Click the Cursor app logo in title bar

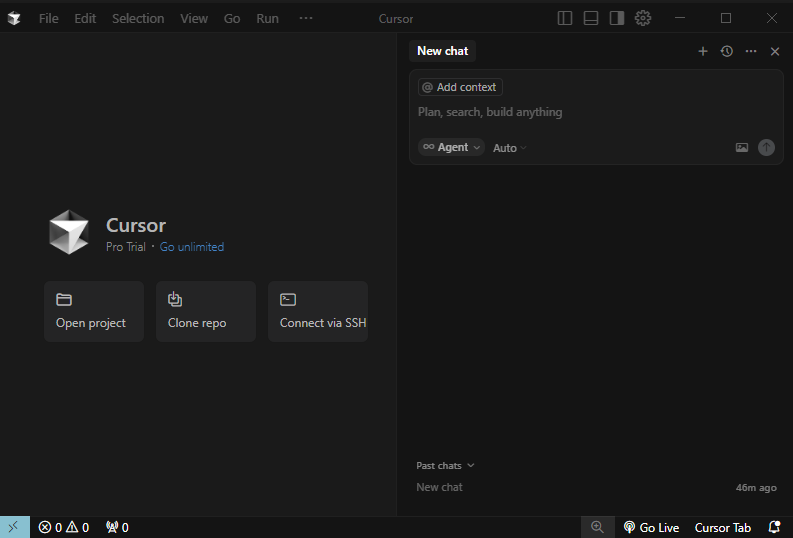pos(14,19)
